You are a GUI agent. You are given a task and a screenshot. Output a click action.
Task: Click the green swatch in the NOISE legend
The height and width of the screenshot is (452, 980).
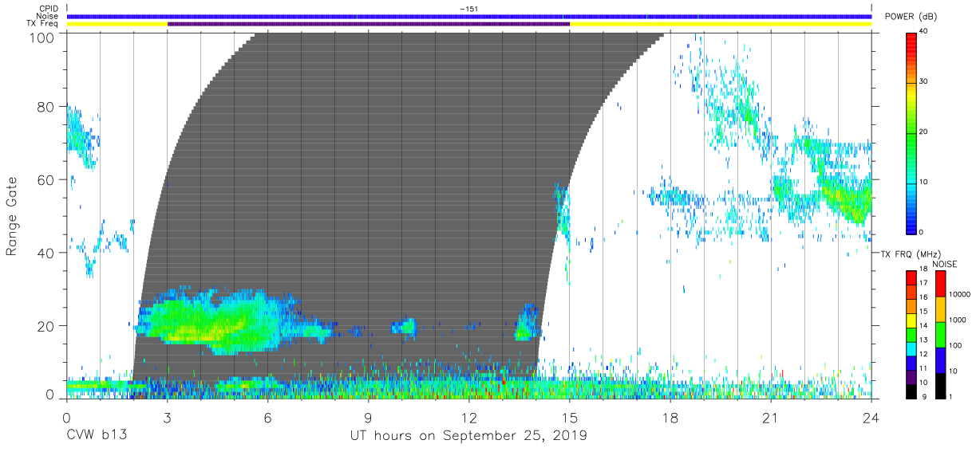coord(940,334)
